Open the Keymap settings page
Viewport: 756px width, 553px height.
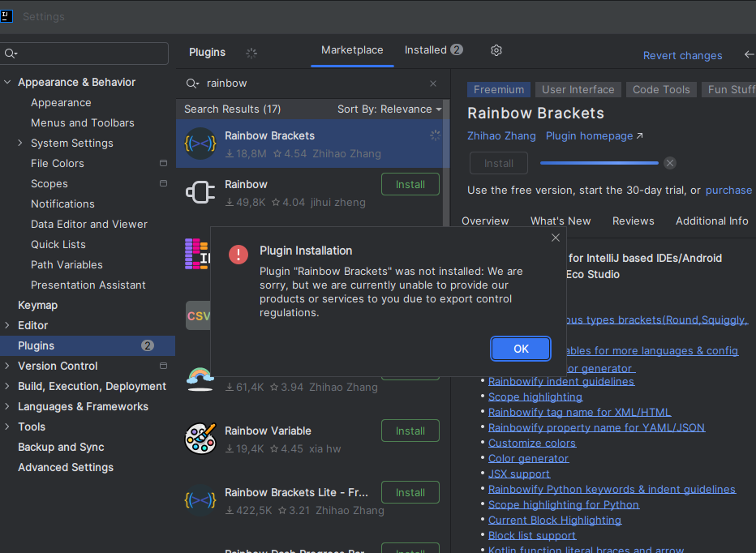point(37,305)
